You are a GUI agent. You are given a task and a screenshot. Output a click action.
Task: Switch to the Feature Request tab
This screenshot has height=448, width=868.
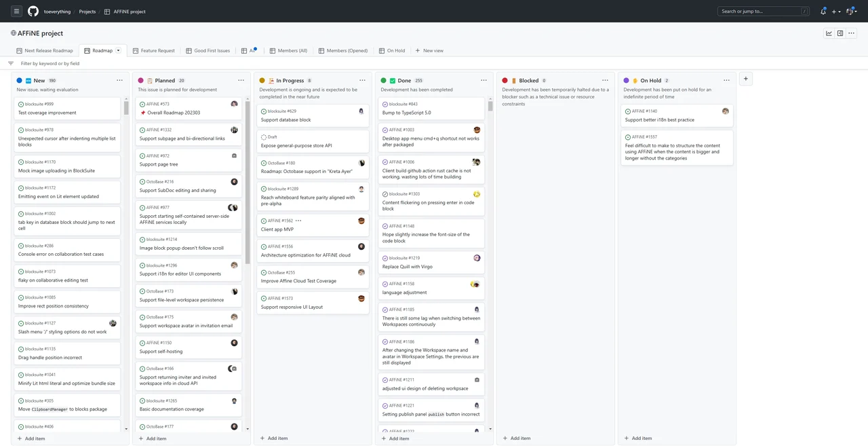[153, 50]
